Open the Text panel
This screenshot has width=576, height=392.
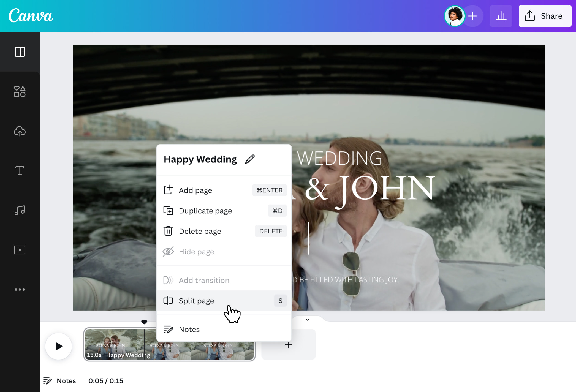coord(20,171)
